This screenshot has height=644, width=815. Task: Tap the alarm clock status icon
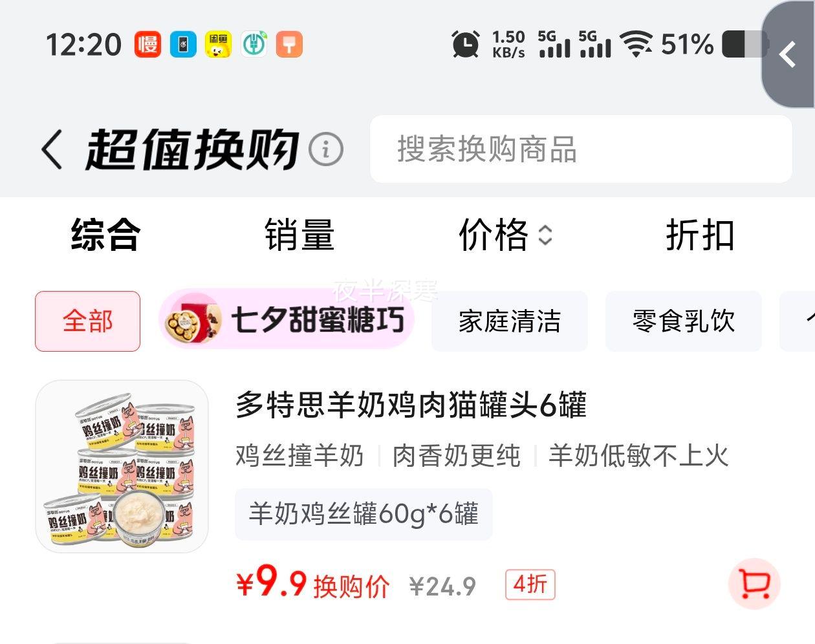[466, 45]
